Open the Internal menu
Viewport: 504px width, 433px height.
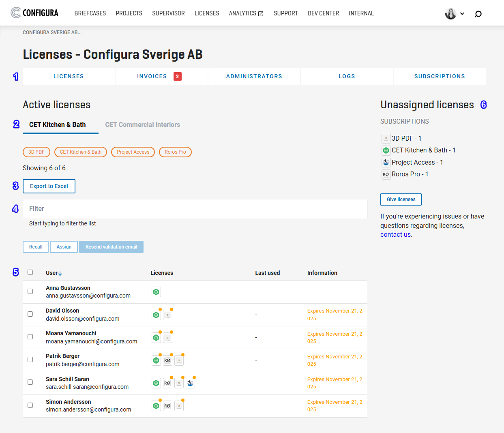tap(361, 13)
